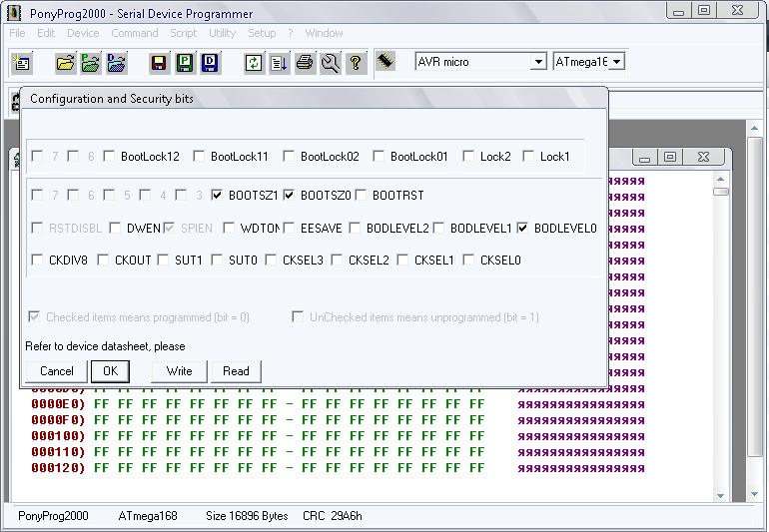769x532 pixels.
Task: Enable the CKDIV8 checkbox
Action: 38,261
